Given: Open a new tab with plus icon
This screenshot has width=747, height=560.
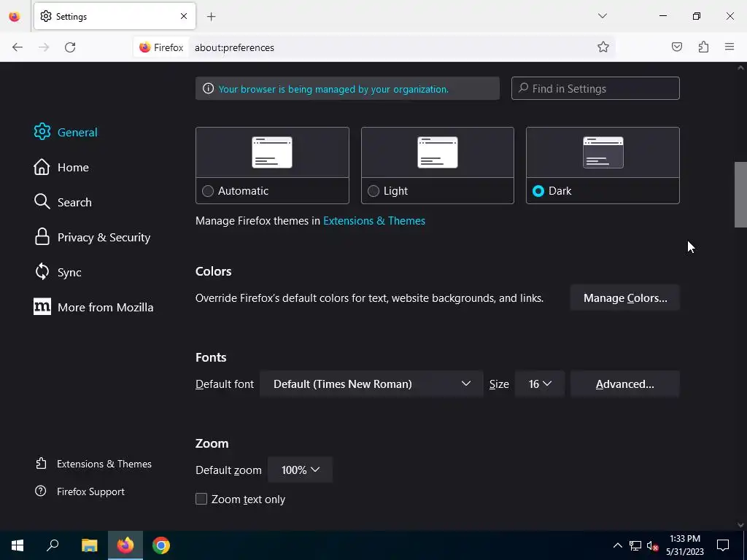Looking at the screenshot, I should coord(212,17).
